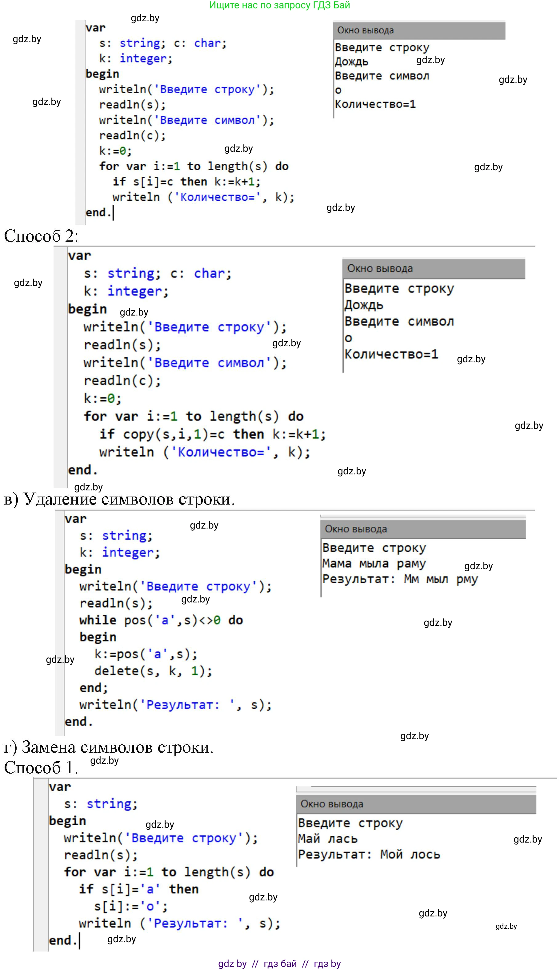560x970 pixels.
Task: Click the 's[i]:='о';' assignment line
Action: click(131, 906)
